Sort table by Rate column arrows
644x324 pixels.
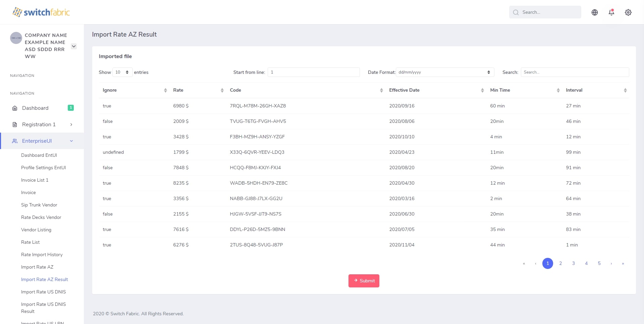222,90
